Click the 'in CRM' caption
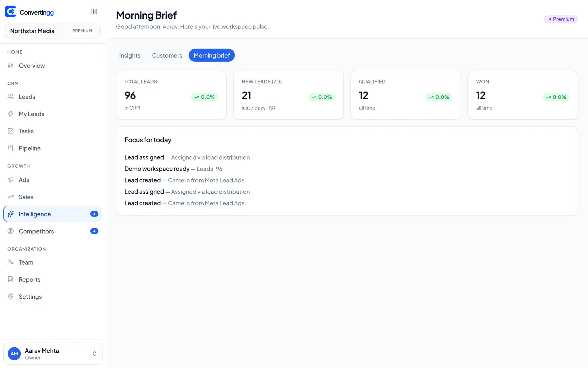588x368 pixels. (132, 108)
